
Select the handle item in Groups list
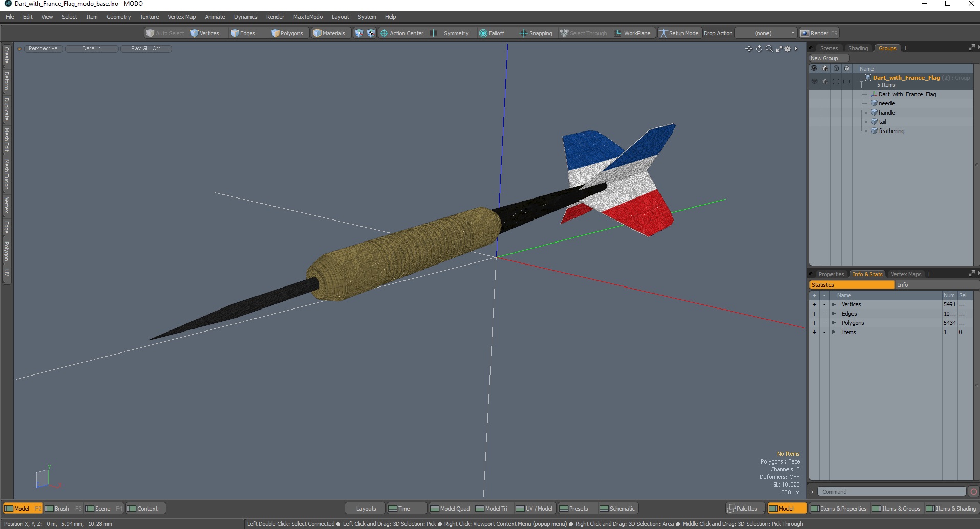[887, 113]
